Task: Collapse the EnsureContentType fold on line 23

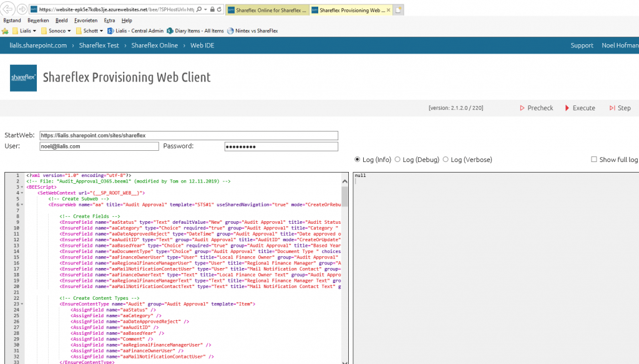Action: coord(22,304)
